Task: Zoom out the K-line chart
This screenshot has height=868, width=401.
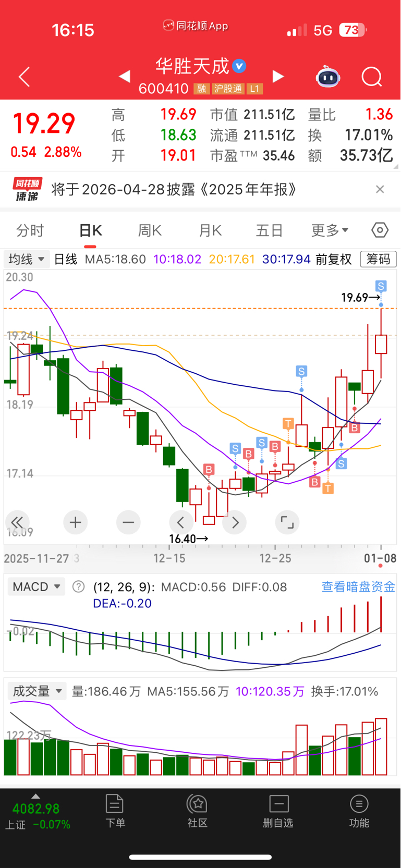Action: (128, 522)
